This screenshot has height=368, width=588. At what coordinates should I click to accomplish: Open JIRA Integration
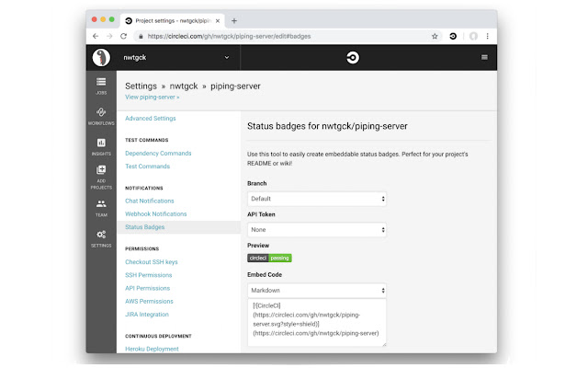tap(147, 315)
